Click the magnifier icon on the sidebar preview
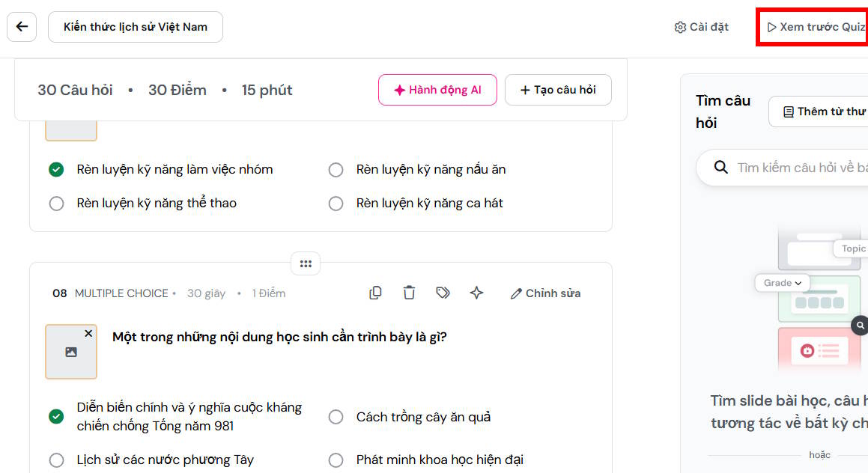This screenshot has width=868, height=473. coord(859,326)
